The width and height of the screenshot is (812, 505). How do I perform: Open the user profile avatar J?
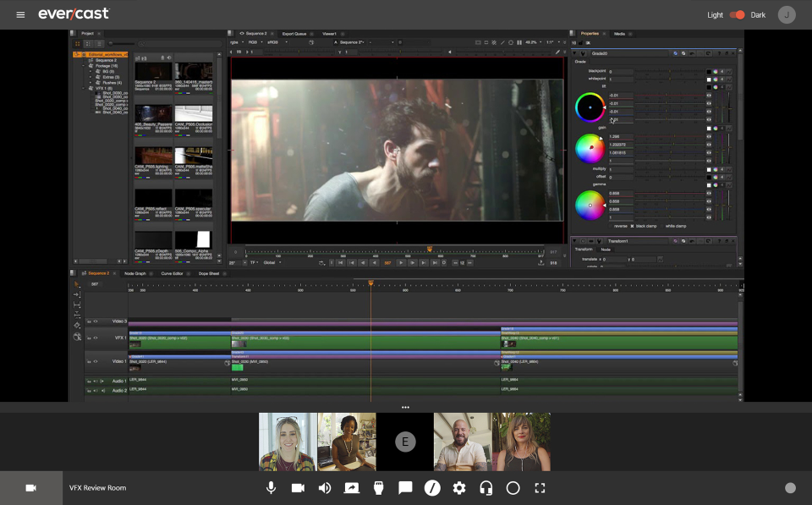click(x=787, y=14)
